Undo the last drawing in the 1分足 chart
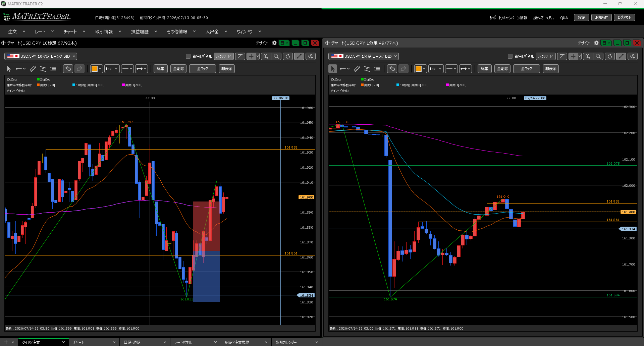Screen dimensions: 644x346 pyautogui.click(x=392, y=69)
